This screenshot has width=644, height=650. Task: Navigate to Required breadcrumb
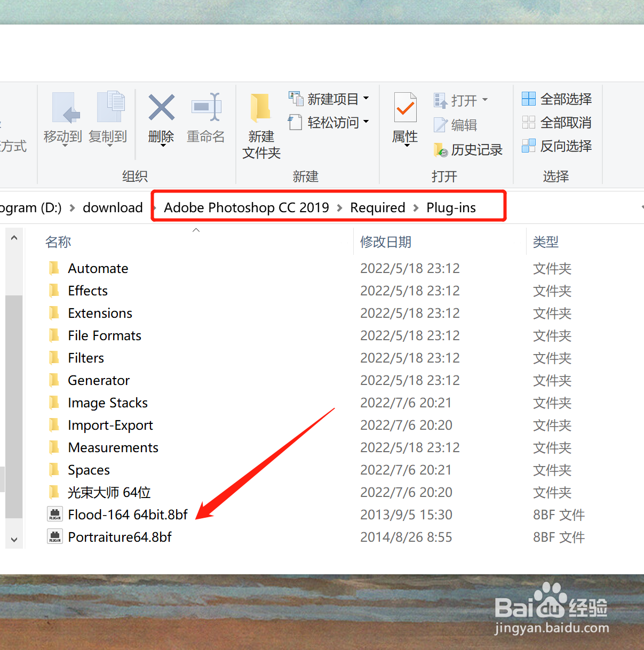pyautogui.click(x=378, y=207)
